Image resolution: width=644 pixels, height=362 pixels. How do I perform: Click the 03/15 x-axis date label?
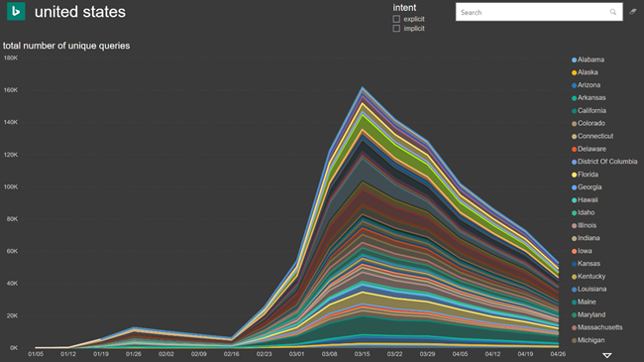(362, 354)
